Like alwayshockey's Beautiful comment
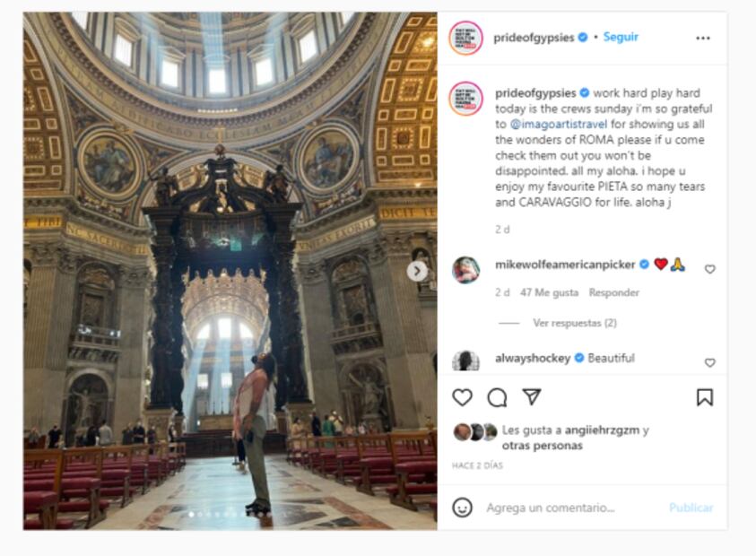This screenshot has width=756, height=556. 709,362
